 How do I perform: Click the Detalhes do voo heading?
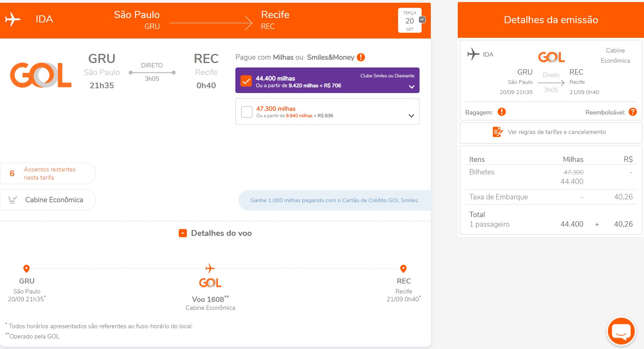pos(221,233)
